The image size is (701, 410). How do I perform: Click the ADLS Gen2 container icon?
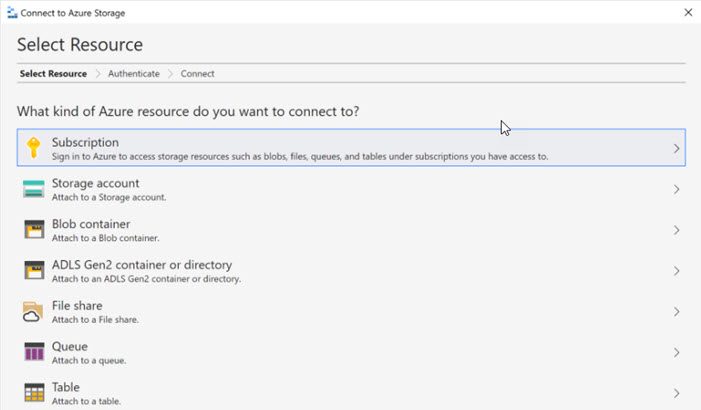(34, 271)
